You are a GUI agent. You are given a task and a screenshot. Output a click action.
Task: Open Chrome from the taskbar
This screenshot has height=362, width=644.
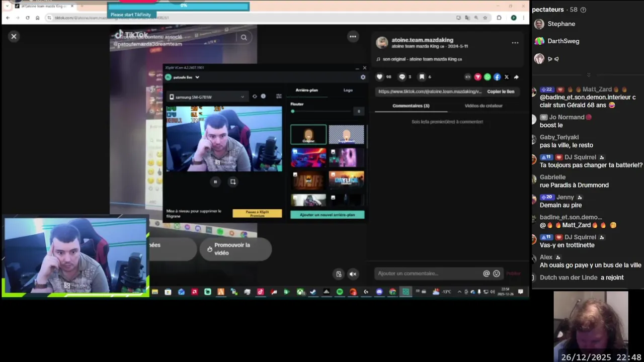pyautogui.click(x=392, y=292)
